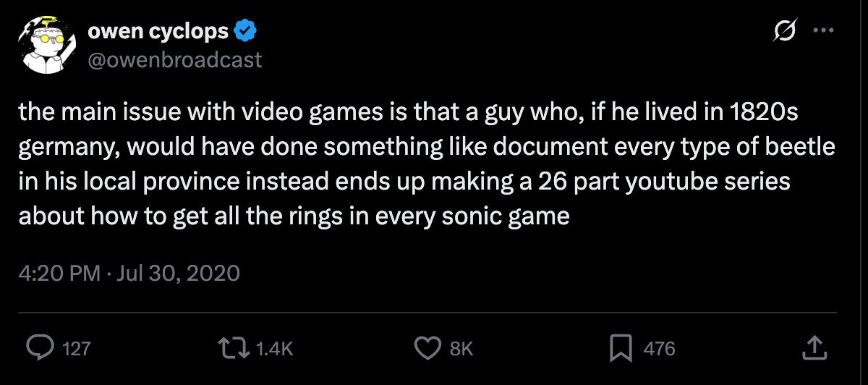Screen dimensions: 868x385
Task: Open the @owenbroadcast handle link
Action: [x=174, y=59]
